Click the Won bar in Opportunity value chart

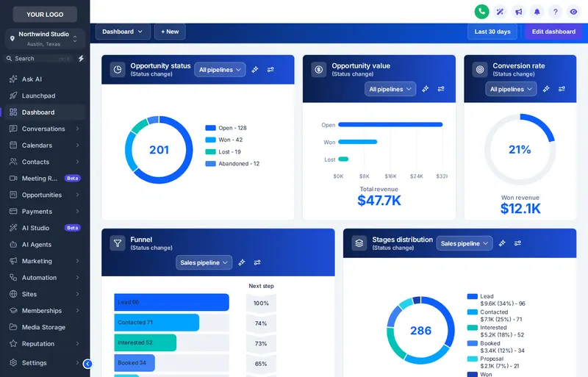tap(357, 142)
